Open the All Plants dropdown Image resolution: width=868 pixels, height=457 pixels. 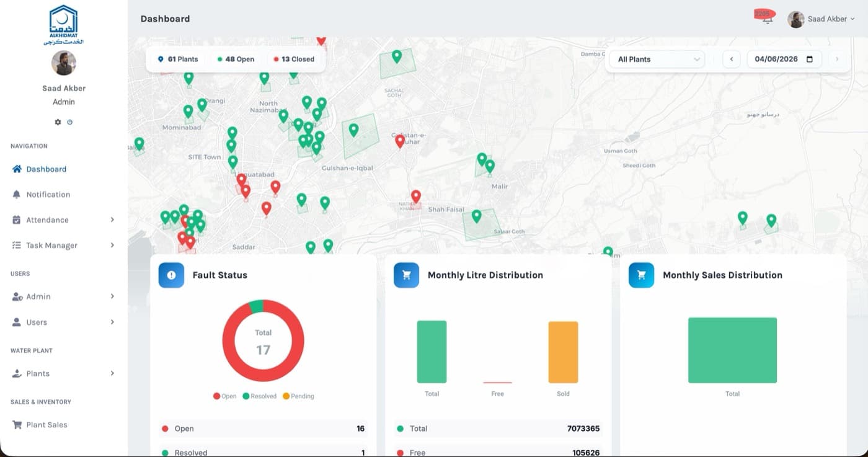[x=658, y=60]
